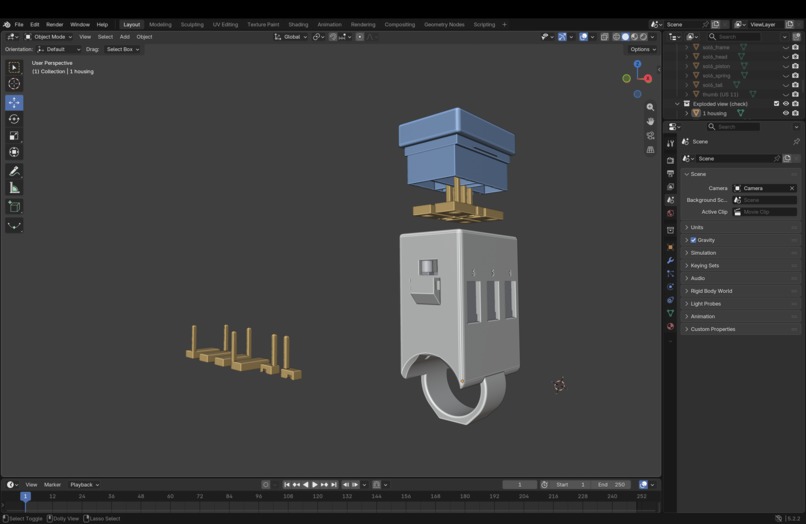Jump to the timeline start frame
806x524 pixels.
click(287, 485)
